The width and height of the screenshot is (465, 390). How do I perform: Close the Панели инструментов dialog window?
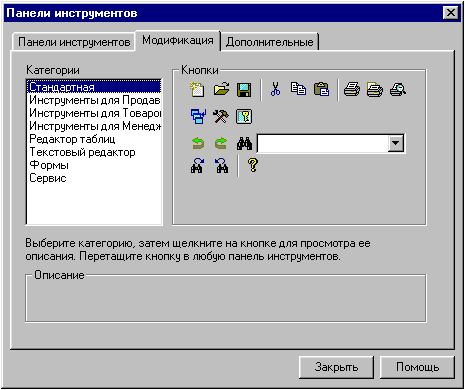click(450, 13)
